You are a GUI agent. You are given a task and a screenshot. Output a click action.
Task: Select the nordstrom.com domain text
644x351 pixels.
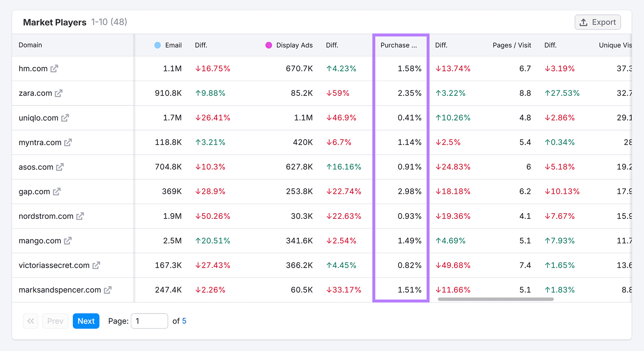46,216
